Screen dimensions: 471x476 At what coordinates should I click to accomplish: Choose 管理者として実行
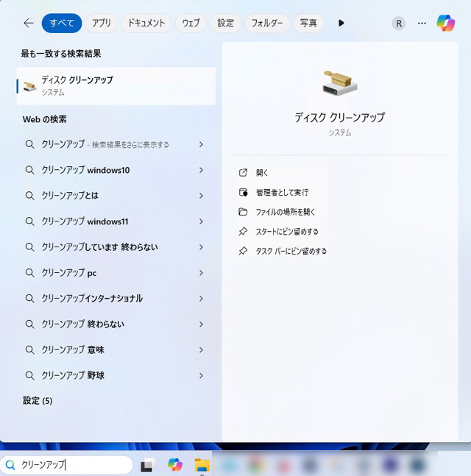pyautogui.click(x=282, y=192)
